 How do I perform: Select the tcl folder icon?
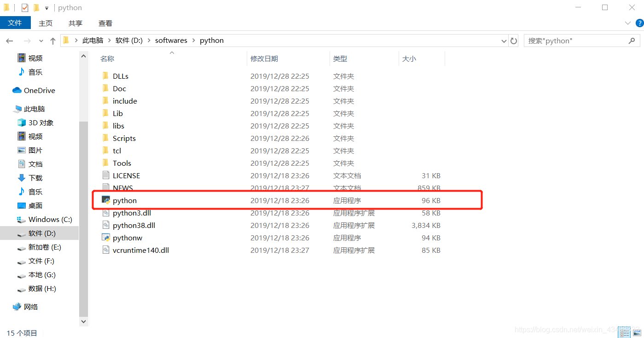[106, 150]
